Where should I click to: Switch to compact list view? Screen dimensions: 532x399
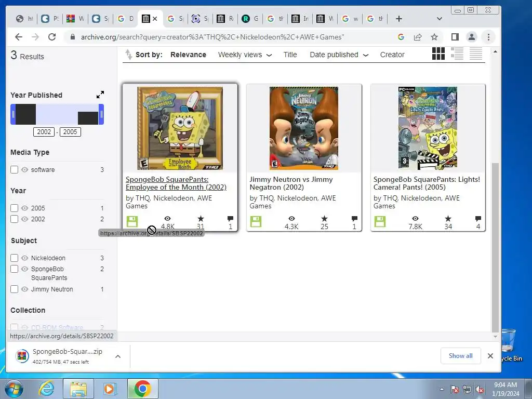476,54
